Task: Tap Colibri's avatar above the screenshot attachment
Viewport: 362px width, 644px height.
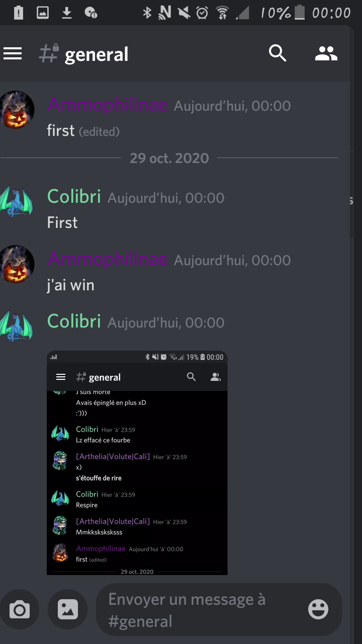Action: (16, 327)
